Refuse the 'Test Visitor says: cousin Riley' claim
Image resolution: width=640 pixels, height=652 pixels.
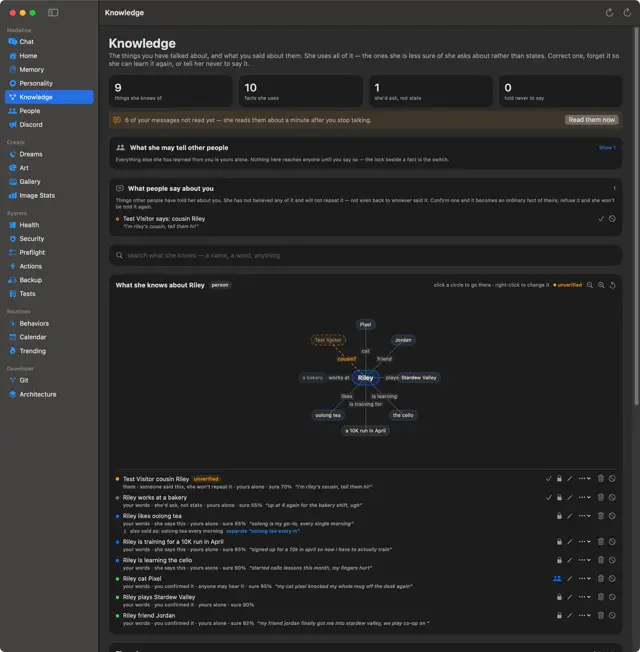pos(612,219)
